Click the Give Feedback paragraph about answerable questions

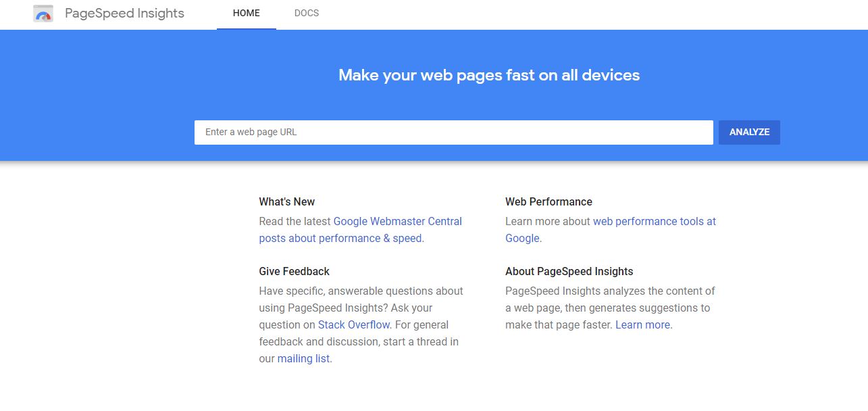pyautogui.click(x=361, y=324)
